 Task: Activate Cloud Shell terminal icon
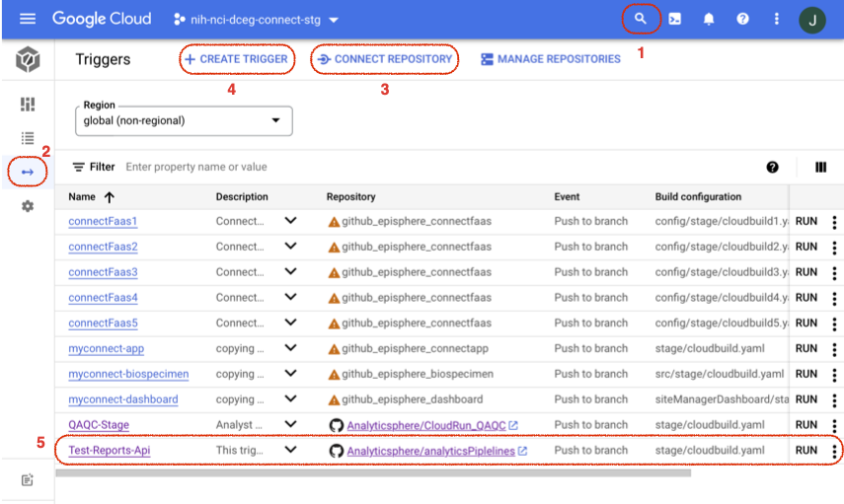coord(674,20)
